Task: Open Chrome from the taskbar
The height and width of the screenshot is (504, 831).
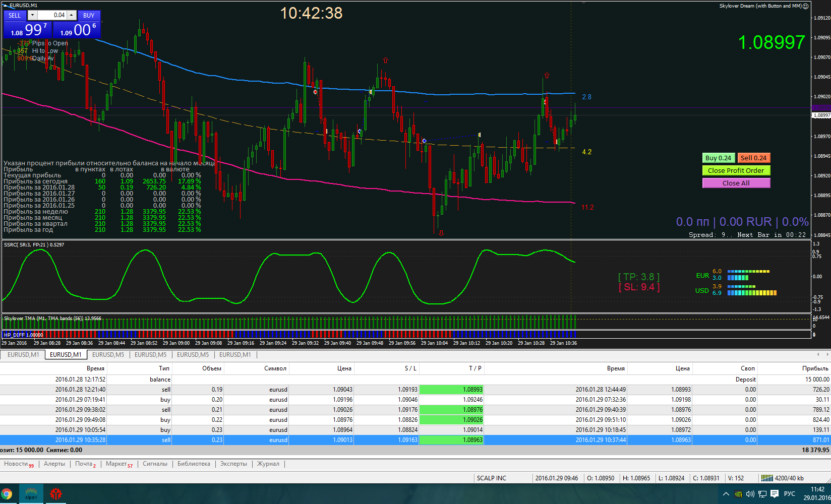Action: pos(7,494)
